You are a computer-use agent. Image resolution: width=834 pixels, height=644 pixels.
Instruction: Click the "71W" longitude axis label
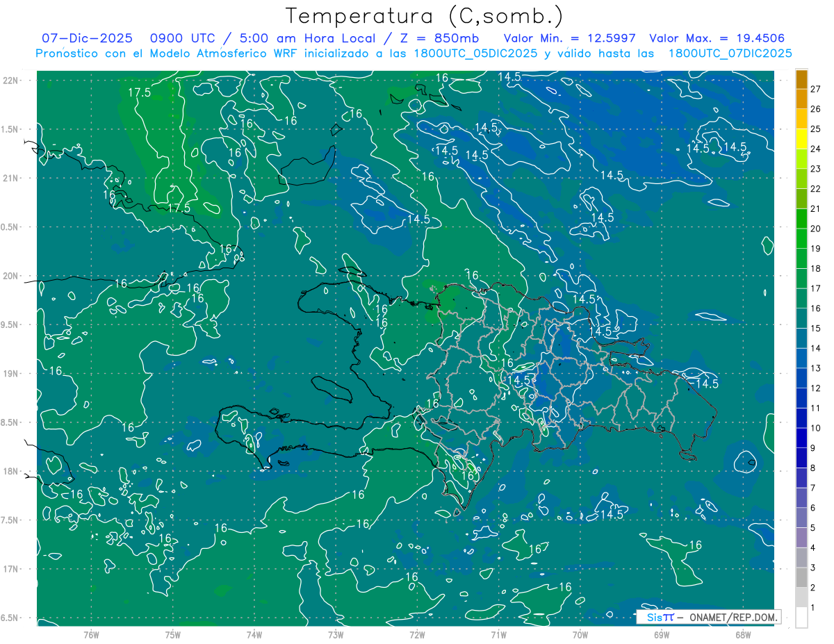click(x=498, y=635)
